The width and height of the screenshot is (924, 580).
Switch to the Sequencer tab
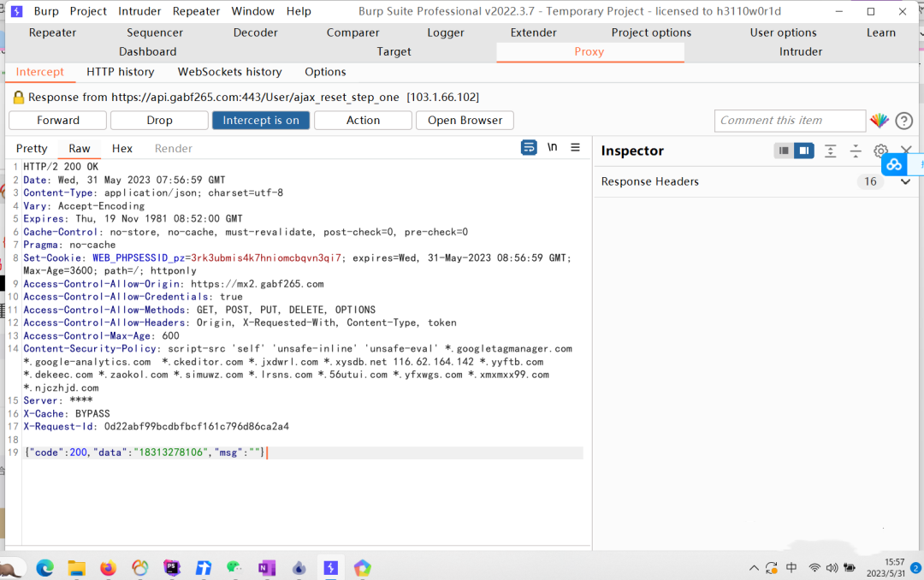[x=154, y=33]
